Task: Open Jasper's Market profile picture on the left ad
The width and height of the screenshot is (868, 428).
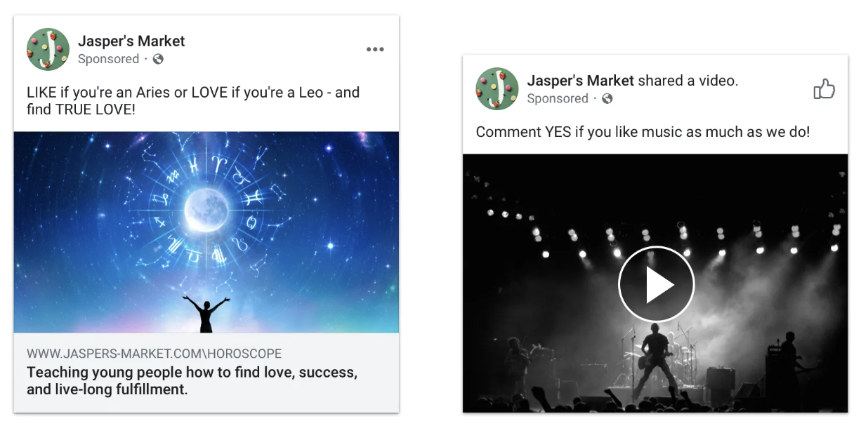Action: coord(48,49)
